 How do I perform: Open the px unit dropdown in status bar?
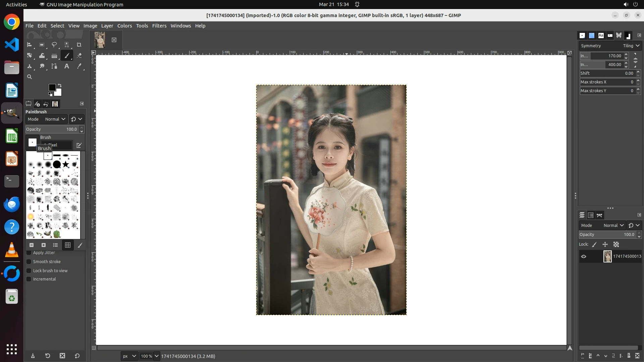click(129, 356)
